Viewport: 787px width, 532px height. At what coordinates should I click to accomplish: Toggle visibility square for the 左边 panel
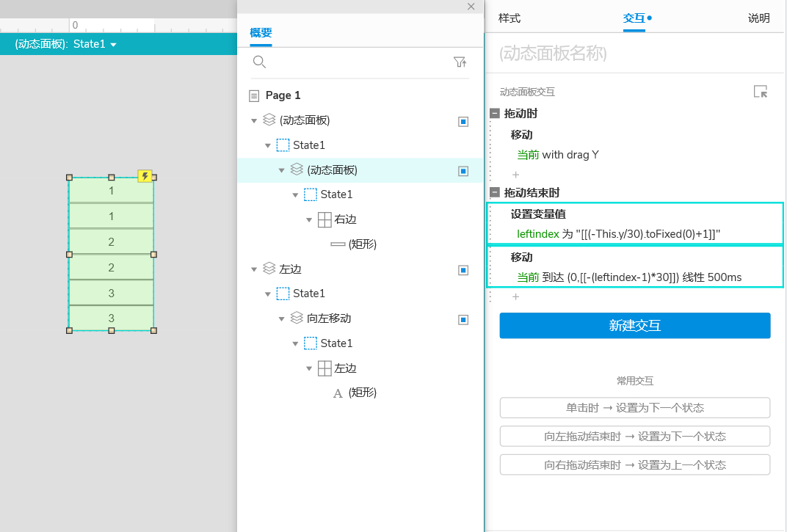[x=463, y=271]
